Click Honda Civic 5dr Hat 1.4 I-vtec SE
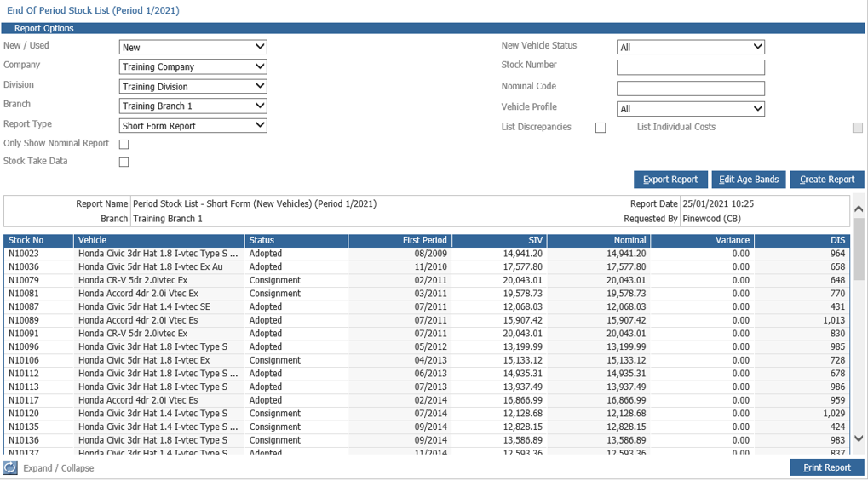The image size is (868, 481). click(x=144, y=306)
